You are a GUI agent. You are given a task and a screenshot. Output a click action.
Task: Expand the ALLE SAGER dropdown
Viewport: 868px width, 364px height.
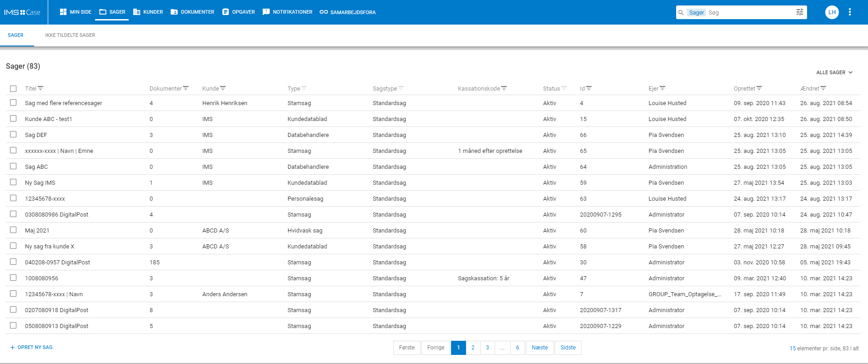834,72
